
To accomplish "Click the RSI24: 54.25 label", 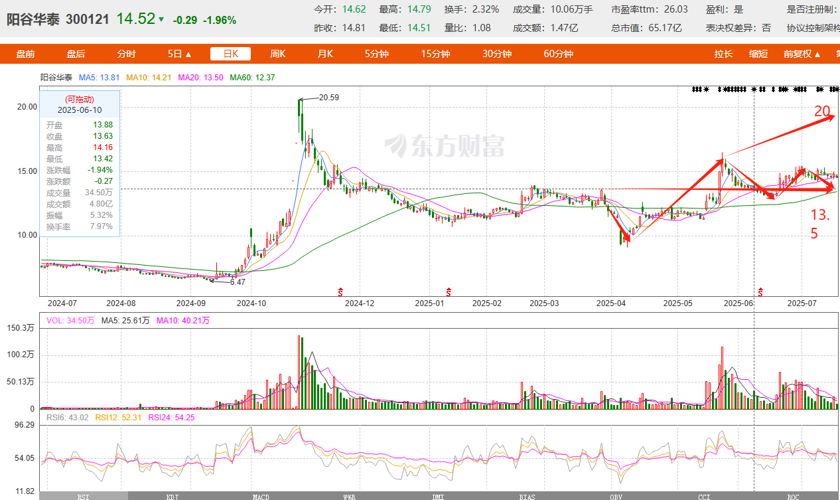I will pyautogui.click(x=171, y=417).
